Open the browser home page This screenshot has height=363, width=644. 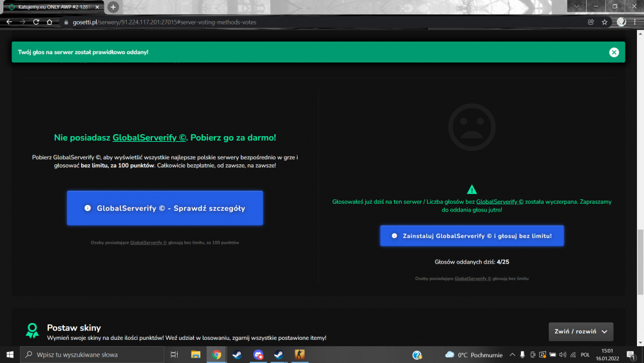(50, 22)
